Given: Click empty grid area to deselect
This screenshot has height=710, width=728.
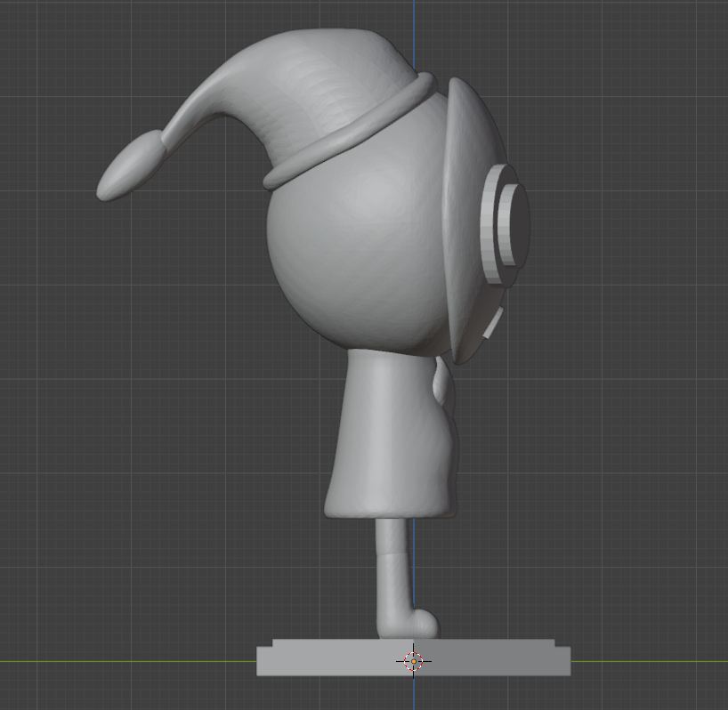Looking at the screenshot, I should (x=623, y=445).
